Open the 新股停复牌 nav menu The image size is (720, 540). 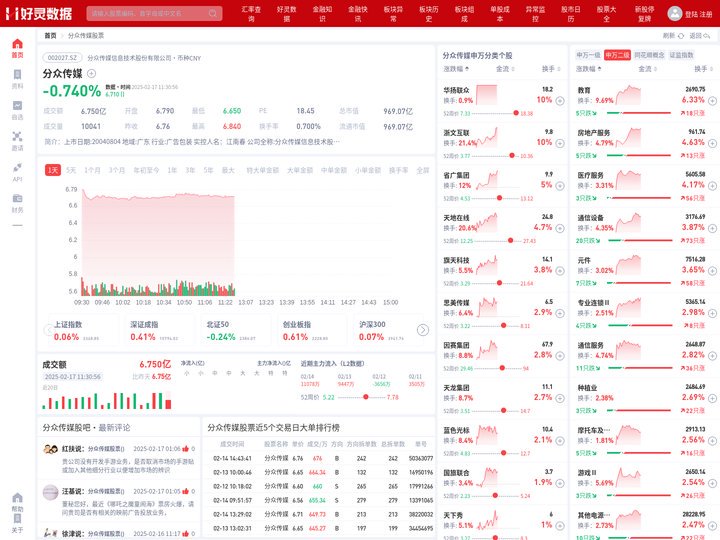645,13
